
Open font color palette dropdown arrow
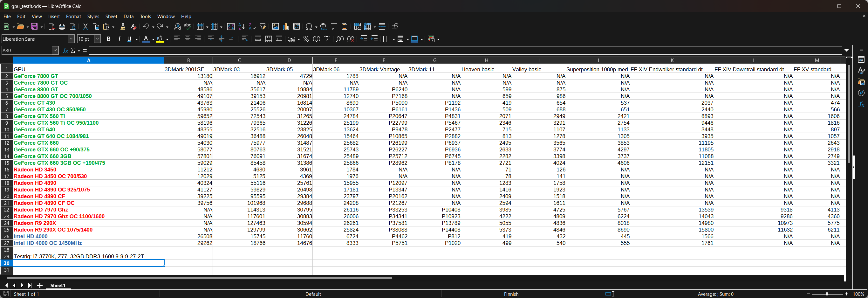(x=153, y=39)
